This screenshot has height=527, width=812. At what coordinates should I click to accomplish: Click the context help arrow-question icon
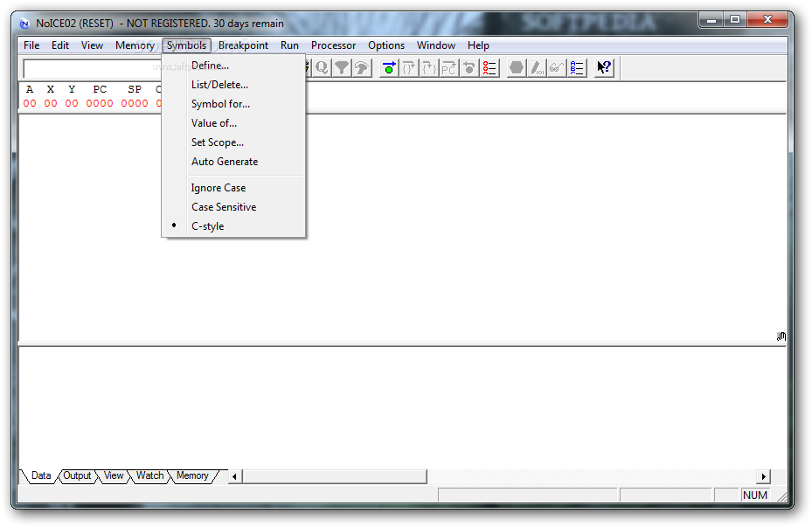pyautogui.click(x=604, y=68)
